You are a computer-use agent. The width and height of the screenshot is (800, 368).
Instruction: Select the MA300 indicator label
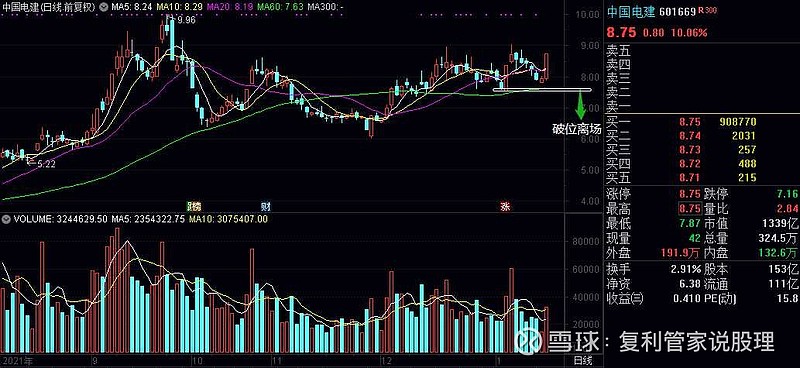point(326,8)
